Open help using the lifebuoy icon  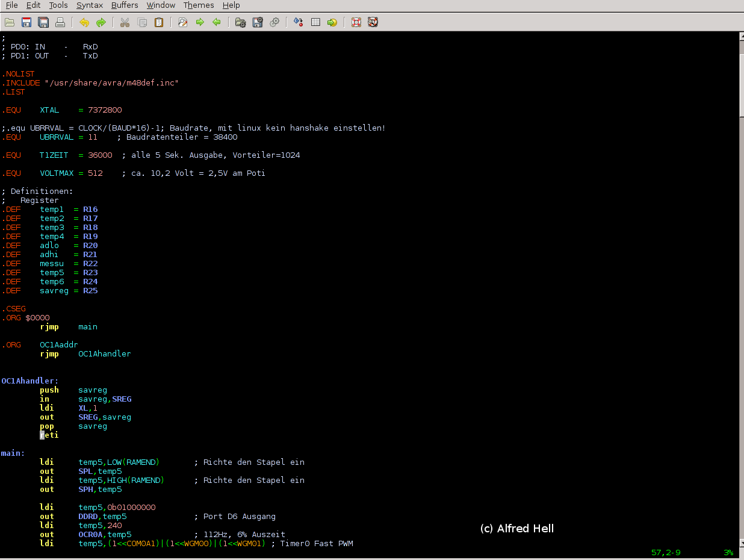356,22
